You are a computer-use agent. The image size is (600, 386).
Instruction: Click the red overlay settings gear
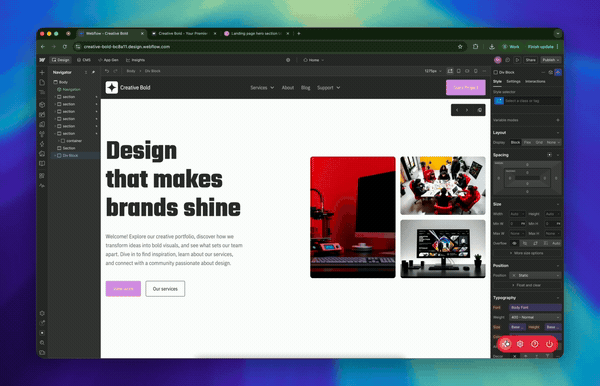(x=520, y=344)
